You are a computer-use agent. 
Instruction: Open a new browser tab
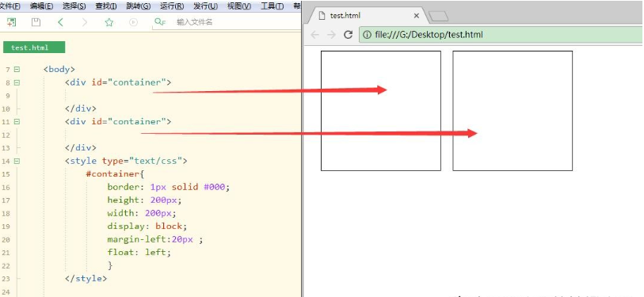tap(438, 16)
